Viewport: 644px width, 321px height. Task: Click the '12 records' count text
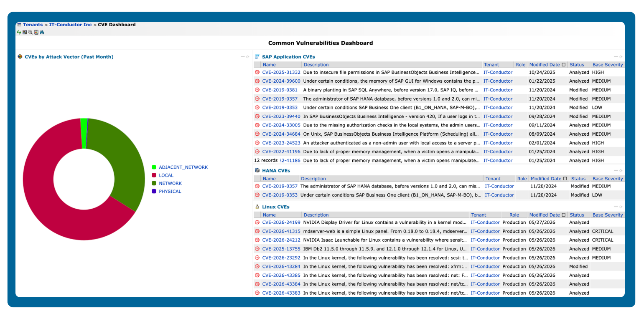click(x=266, y=160)
